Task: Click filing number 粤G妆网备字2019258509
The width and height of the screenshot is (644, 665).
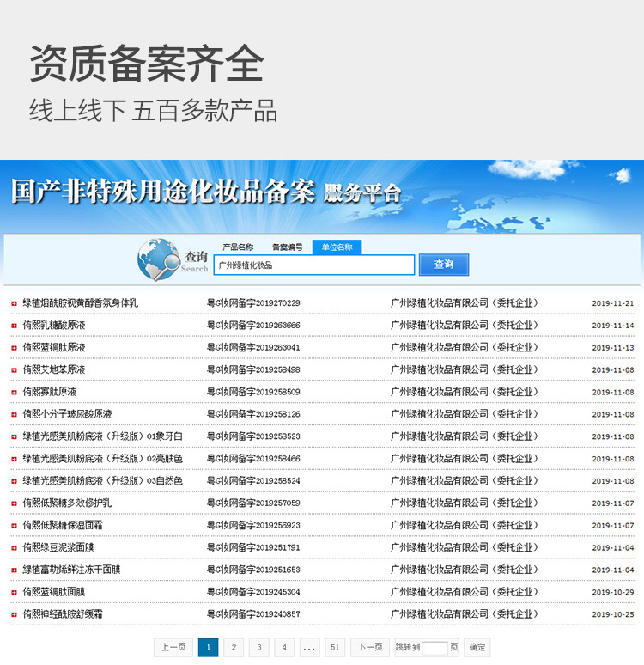Action: [x=253, y=392]
